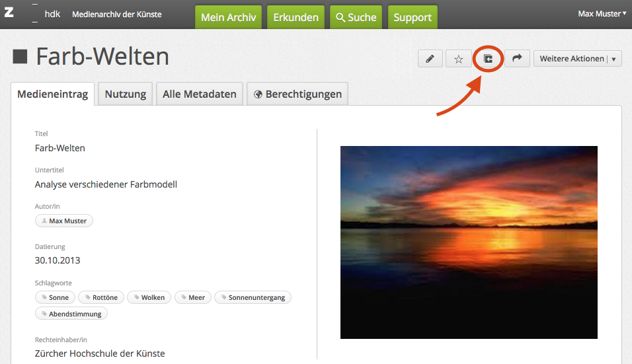Screen dimensions: 632x364
Task: Switch to the Nutzung tab
Action: 125,94
